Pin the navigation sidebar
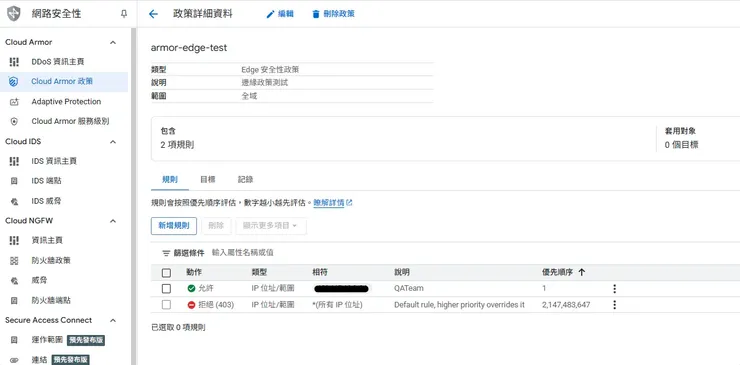The image size is (740, 365). (x=124, y=14)
